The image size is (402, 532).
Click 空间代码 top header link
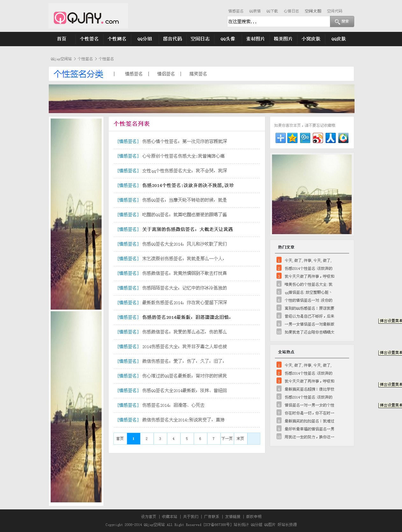click(334, 11)
